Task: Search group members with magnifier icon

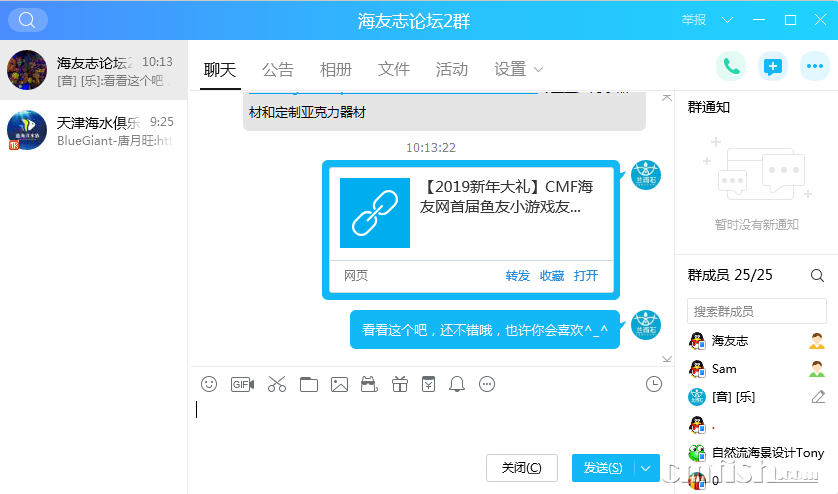Action: pos(817,275)
